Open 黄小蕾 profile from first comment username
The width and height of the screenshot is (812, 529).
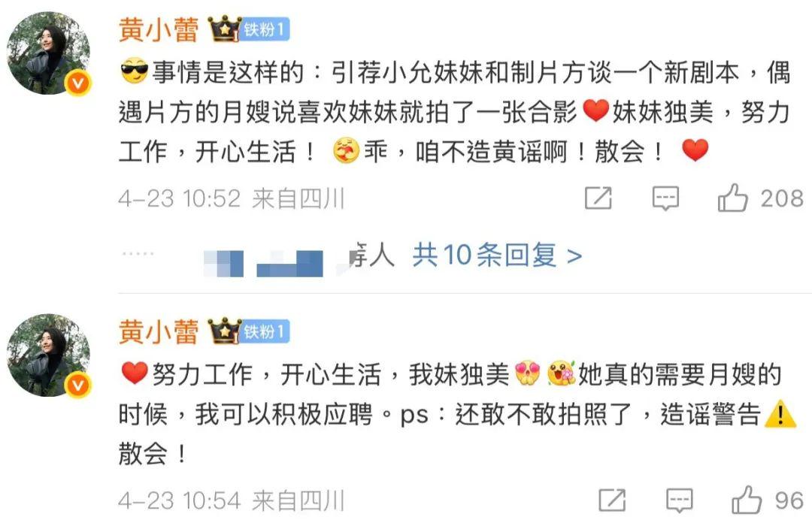159,29
